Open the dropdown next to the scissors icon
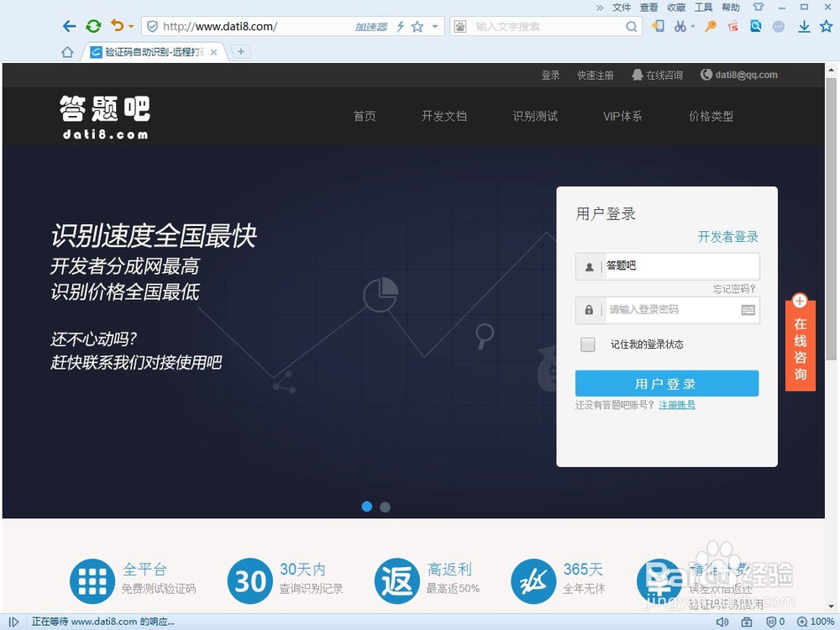Viewport: 840px width, 630px height. (693, 26)
